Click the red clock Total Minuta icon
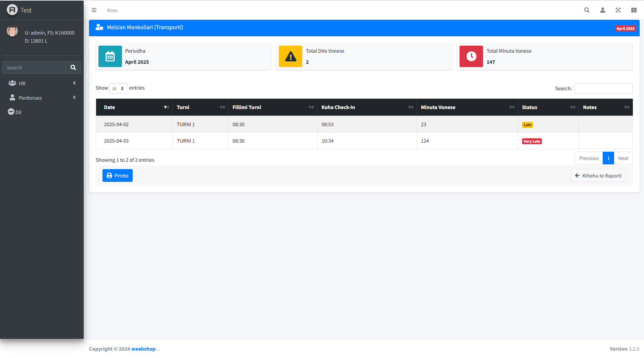This screenshot has width=644, height=358. (471, 56)
